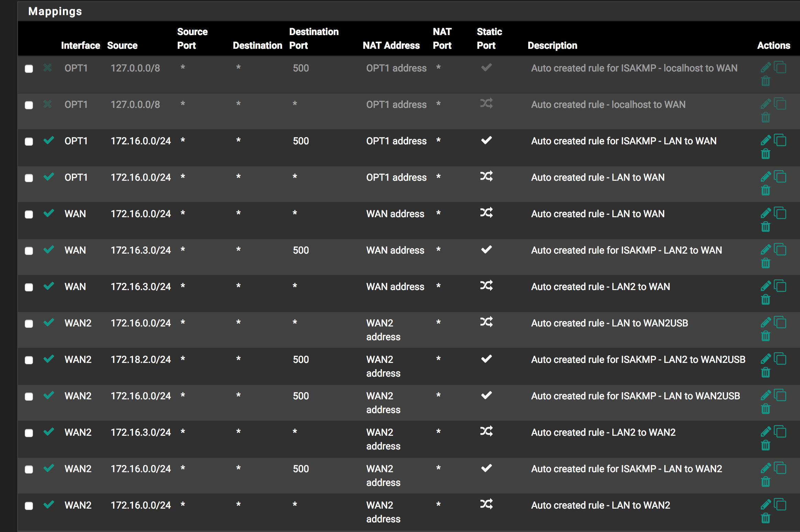This screenshot has width=800, height=532.
Task: Edit the ISAKMP LAN2 to WAN rule
Action: (x=765, y=249)
